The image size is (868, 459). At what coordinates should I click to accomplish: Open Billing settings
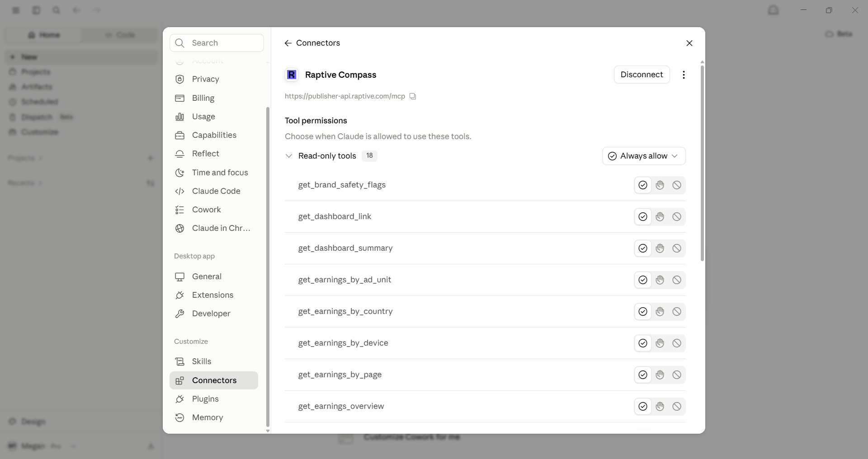(x=213, y=98)
